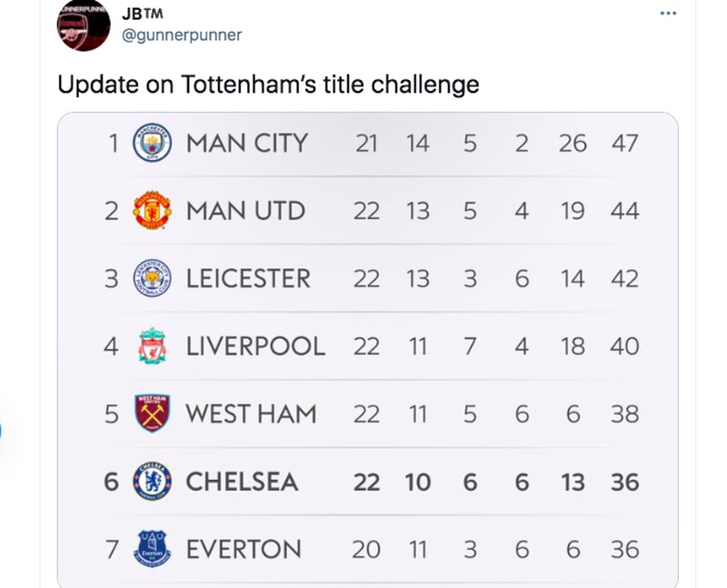
Task: Click the Liverpool liver bird crest
Action: pos(150,345)
